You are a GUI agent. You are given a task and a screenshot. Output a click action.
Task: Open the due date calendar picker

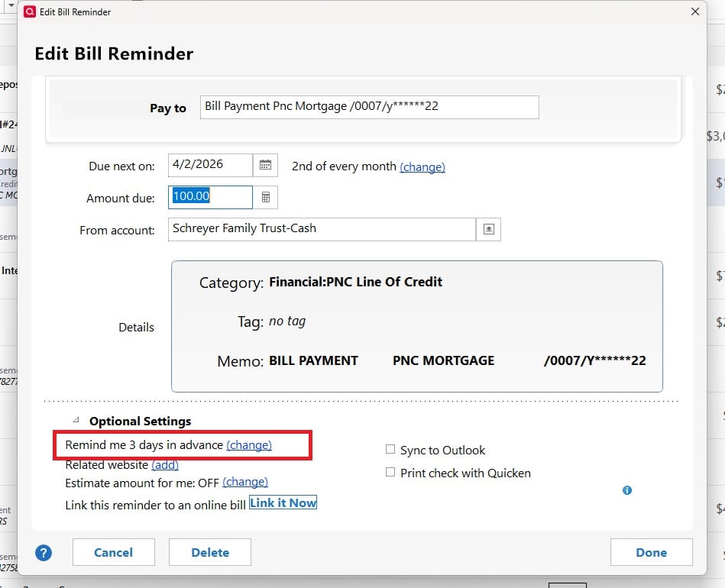pos(265,165)
